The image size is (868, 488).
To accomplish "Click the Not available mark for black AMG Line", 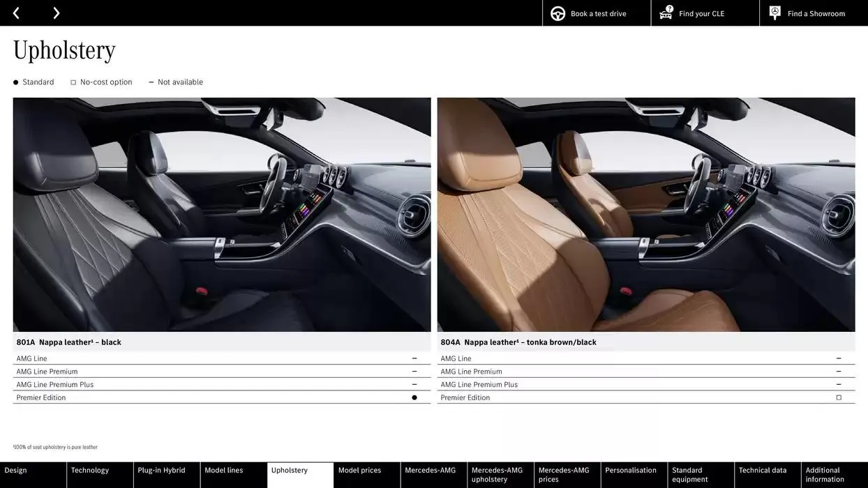I will click(x=414, y=357).
